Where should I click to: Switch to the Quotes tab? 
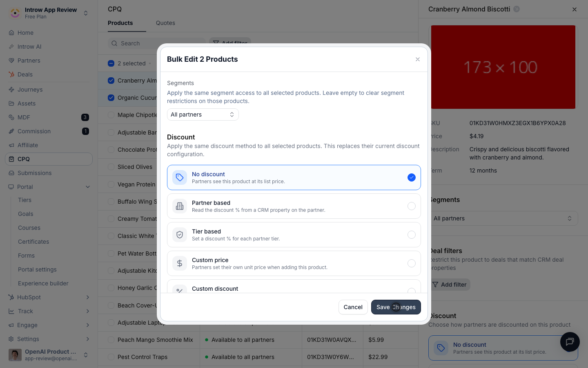click(x=165, y=23)
